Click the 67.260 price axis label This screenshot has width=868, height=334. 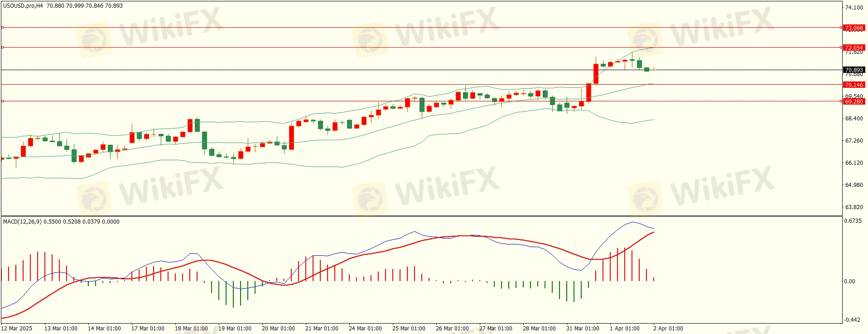click(x=854, y=141)
